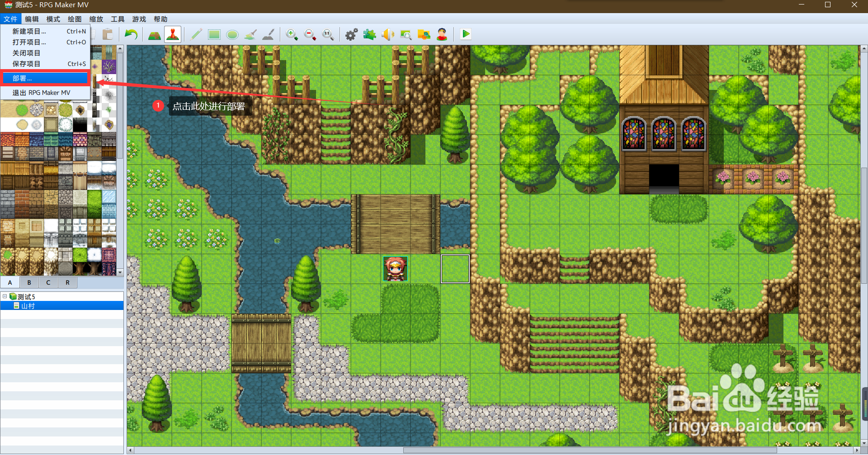
Task: Start Playtest with green play button
Action: point(466,34)
